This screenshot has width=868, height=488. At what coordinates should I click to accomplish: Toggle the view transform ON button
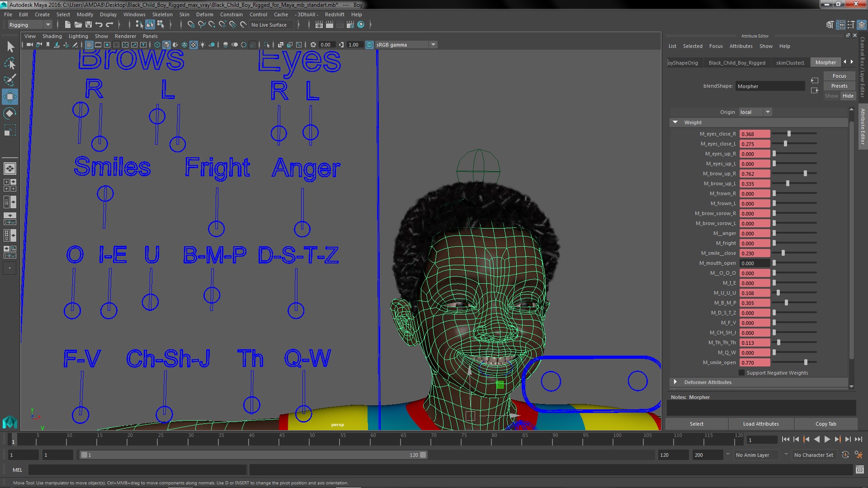pos(369,45)
